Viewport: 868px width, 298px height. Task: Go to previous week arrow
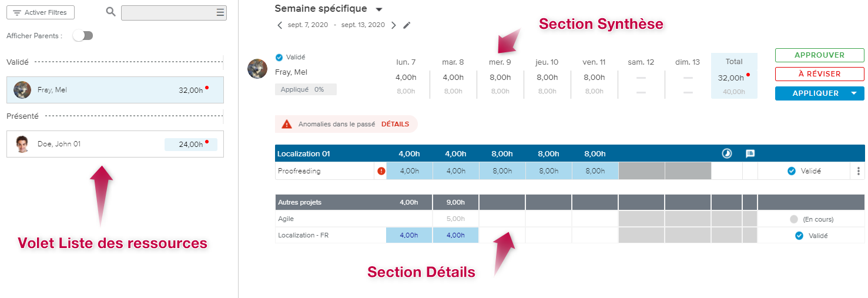280,25
